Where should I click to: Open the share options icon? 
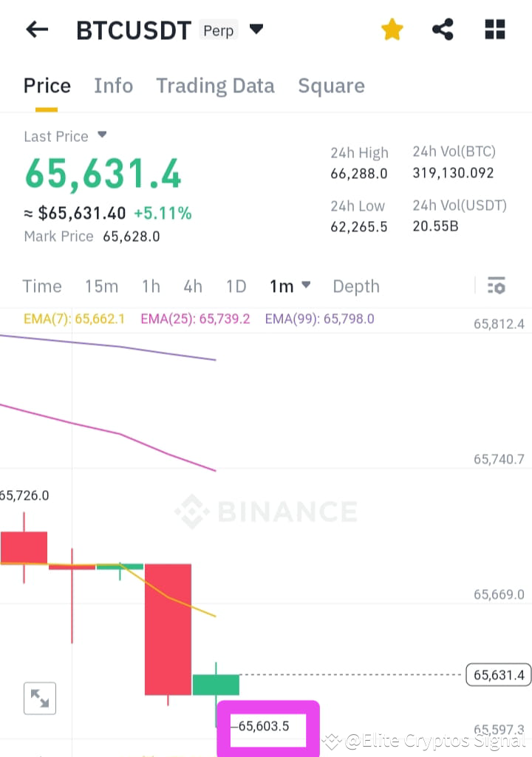coord(443,29)
